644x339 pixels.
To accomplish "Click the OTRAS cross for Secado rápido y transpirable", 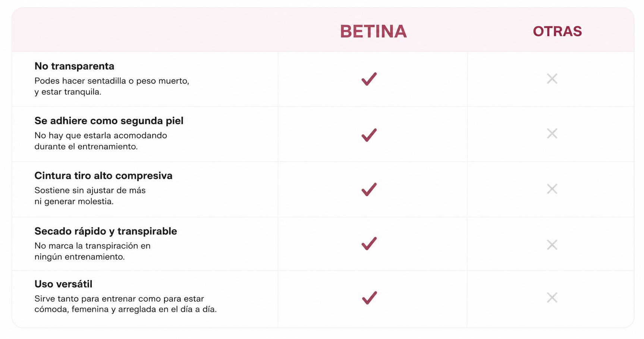I will click(x=552, y=245).
